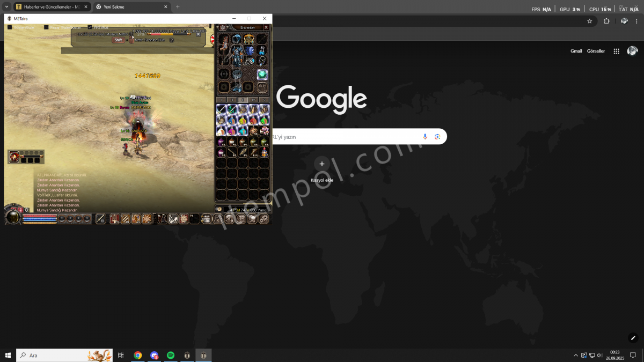Screen dimensions: 644x362
Task: Search by image with Google Lens icon
Action: [437, 137]
